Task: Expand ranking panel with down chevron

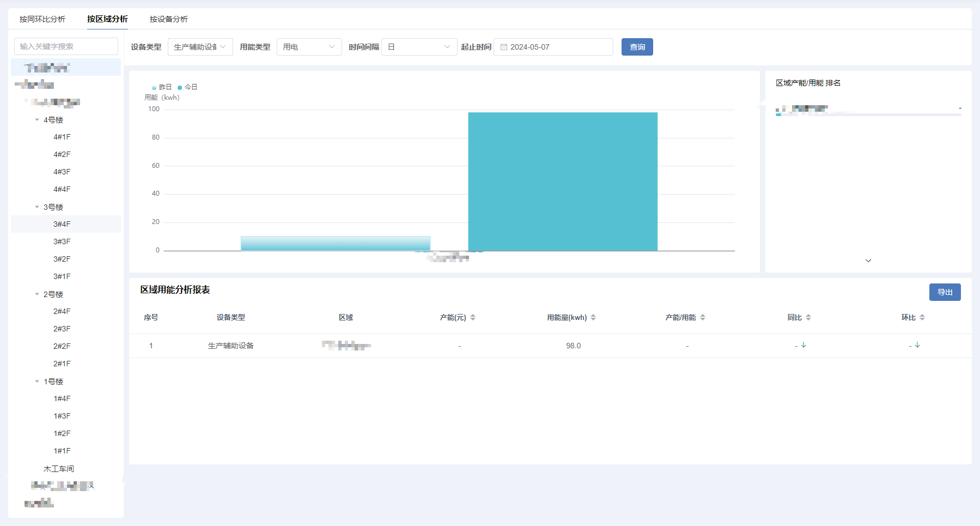Action: pyautogui.click(x=868, y=261)
